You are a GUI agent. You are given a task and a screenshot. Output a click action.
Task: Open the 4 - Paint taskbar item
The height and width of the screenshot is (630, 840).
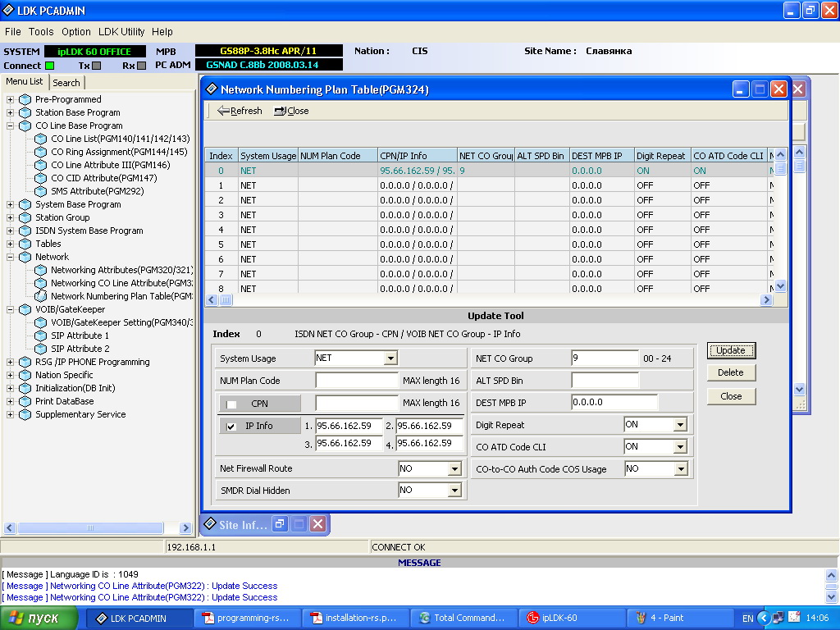click(640, 618)
